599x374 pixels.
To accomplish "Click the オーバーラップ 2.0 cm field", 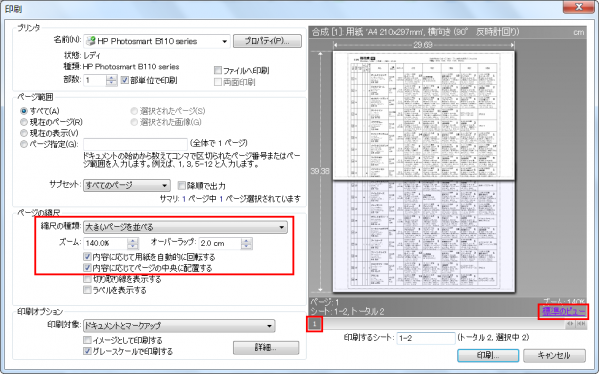I will click(x=220, y=243).
